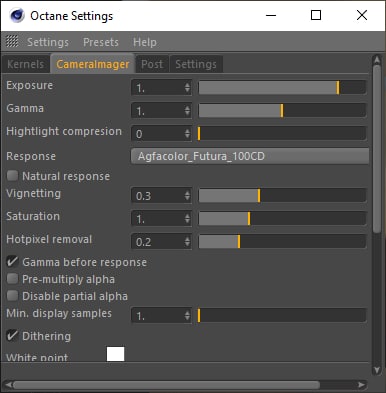Enable the Natural response checkbox
This screenshot has height=393, width=386.
pos(12,176)
